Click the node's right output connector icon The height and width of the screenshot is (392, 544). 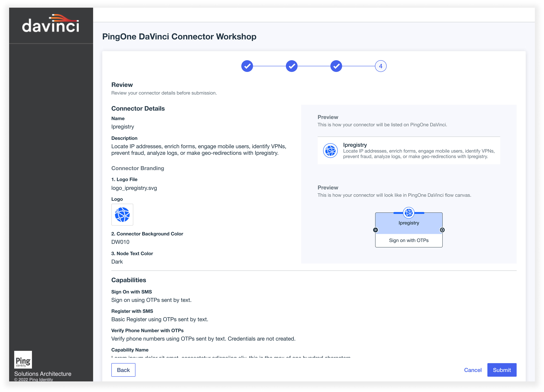pos(442,230)
